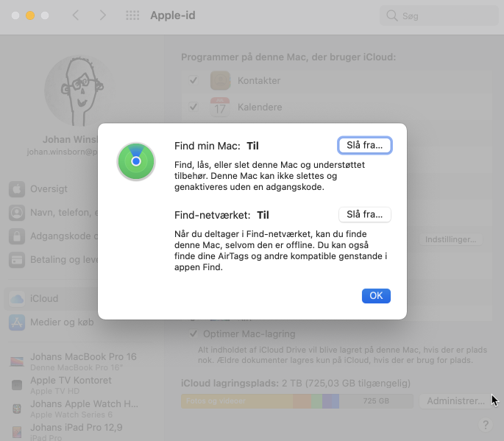Toggle Optimer Mac-lagring checkbox
Image resolution: width=504 pixels, height=441 pixels.
pyautogui.click(x=194, y=334)
